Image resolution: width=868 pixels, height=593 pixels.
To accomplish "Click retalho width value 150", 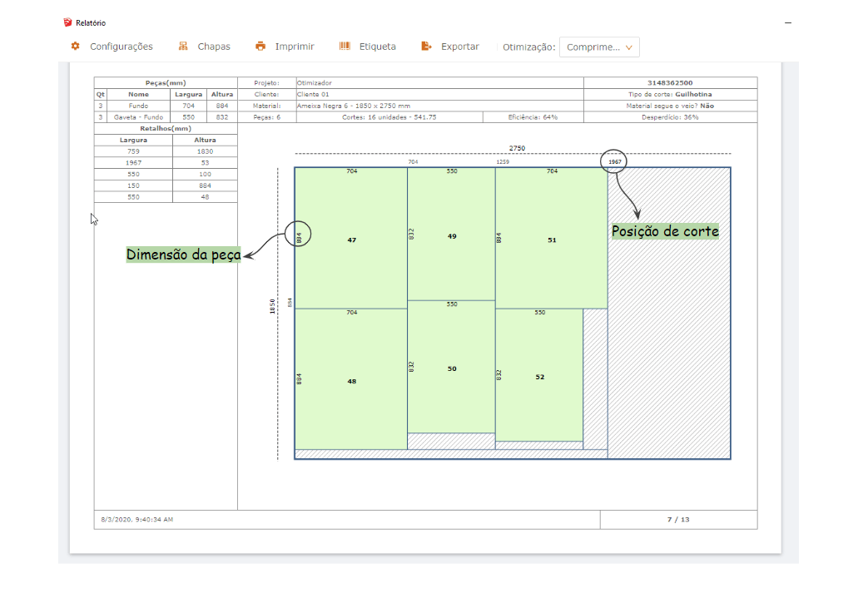I will coord(133,185).
